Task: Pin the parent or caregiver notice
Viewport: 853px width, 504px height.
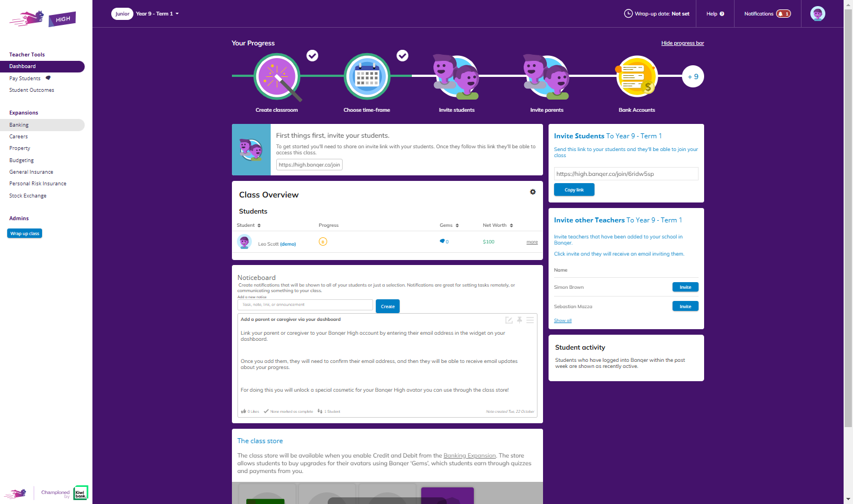Action: [519, 320]
